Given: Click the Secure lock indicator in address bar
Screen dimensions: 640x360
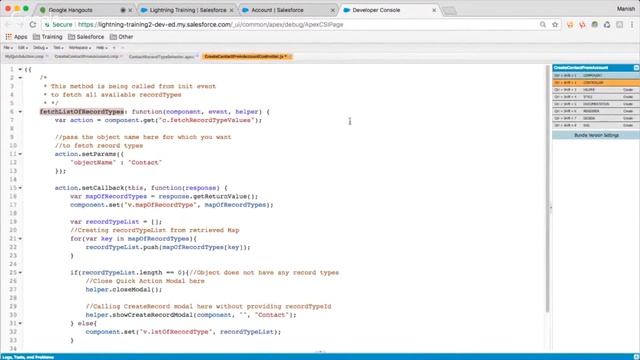Looking at the screenshot, I should tap(58, 24).
